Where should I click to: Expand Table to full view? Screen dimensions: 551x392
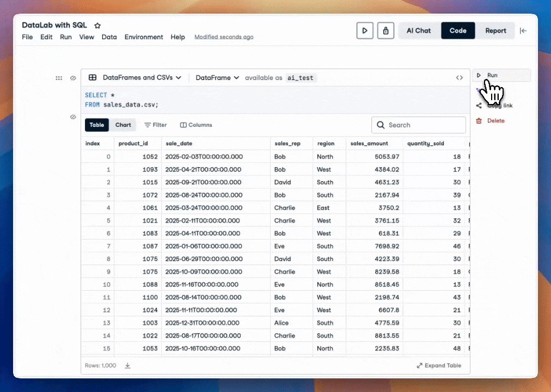coord(439,366)
